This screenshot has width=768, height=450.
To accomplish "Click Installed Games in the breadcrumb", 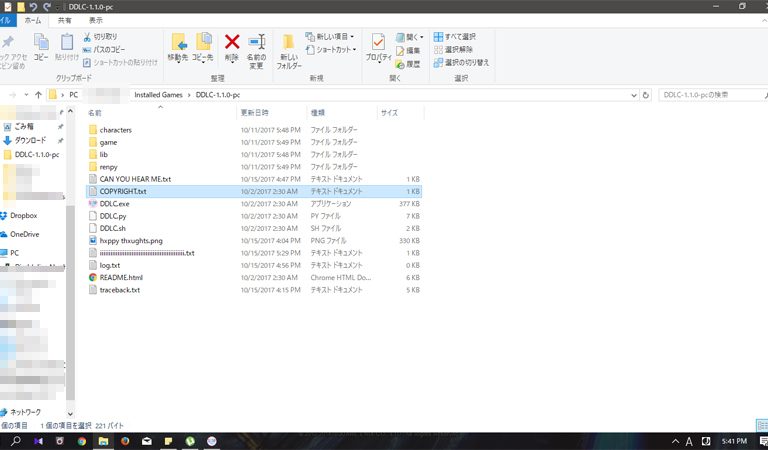I will [158, 95].
